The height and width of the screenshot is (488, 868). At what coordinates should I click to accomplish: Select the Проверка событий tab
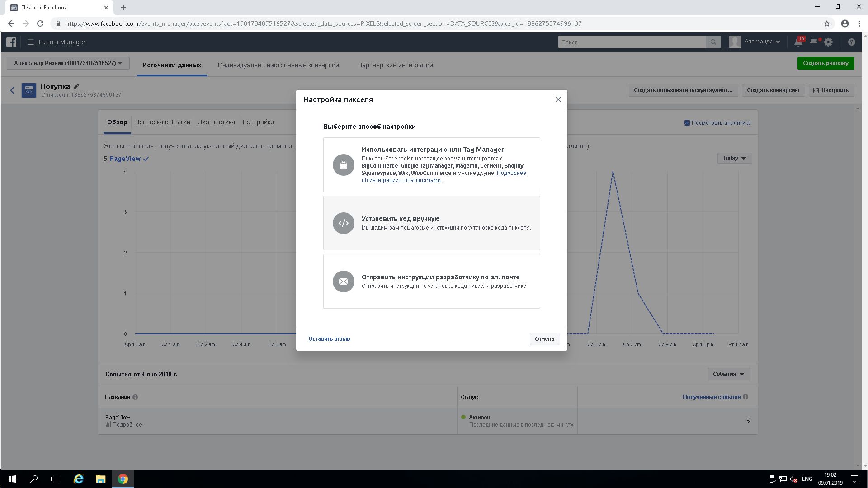(x=162, y=122)
